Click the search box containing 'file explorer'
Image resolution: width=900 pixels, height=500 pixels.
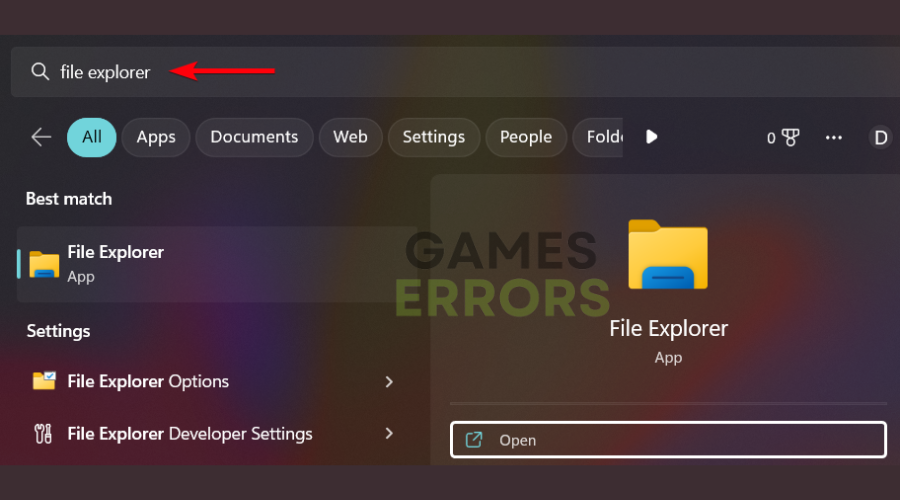click(455, 72)
